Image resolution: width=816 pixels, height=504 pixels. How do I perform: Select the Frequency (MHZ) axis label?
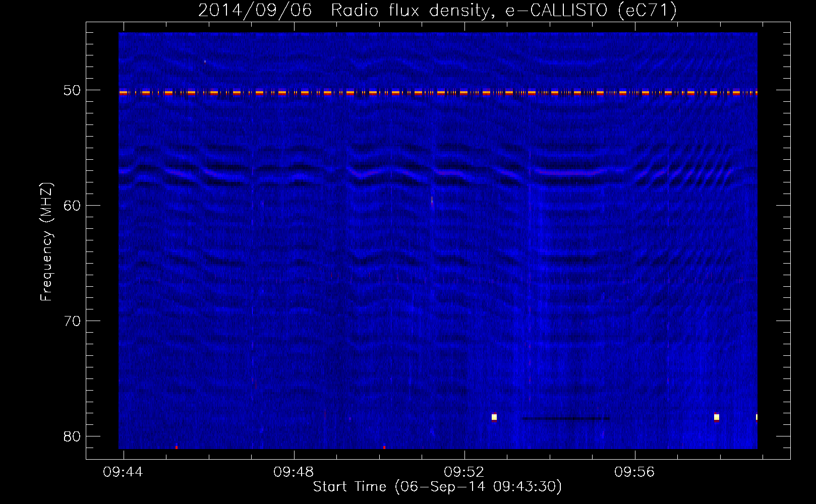(46, 242)
